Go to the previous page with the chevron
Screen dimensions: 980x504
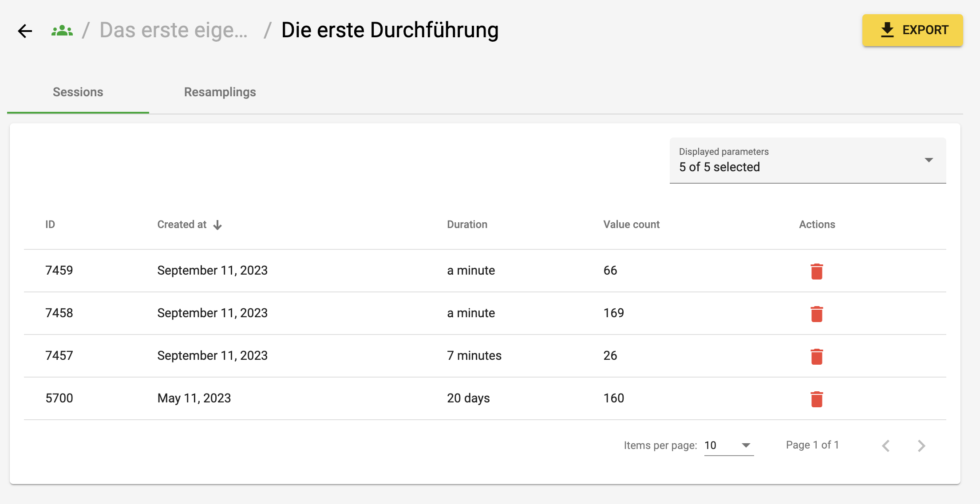click(x=886, y=445)
